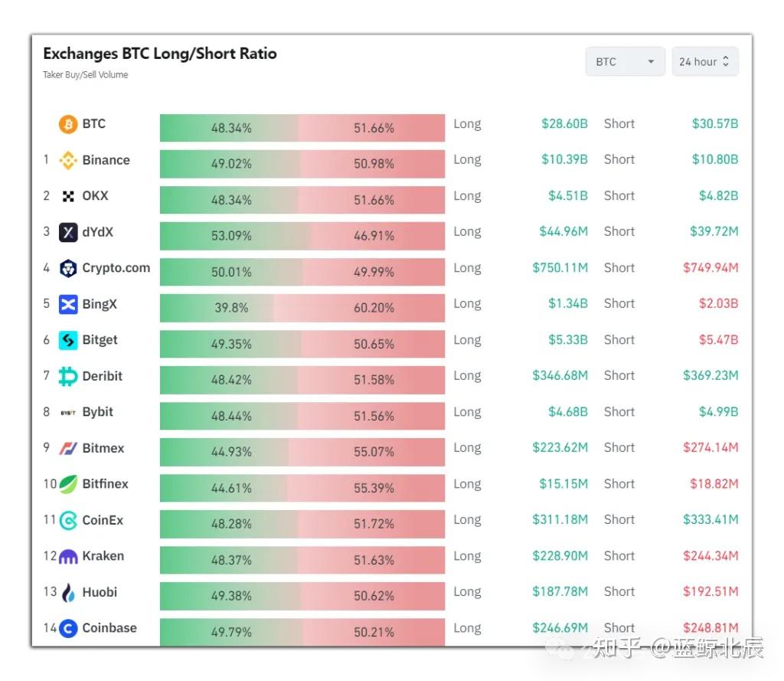Expand the 24 hour timeframe selector
This screenshot has width=784, height=681.
click(x=704, y=62)
